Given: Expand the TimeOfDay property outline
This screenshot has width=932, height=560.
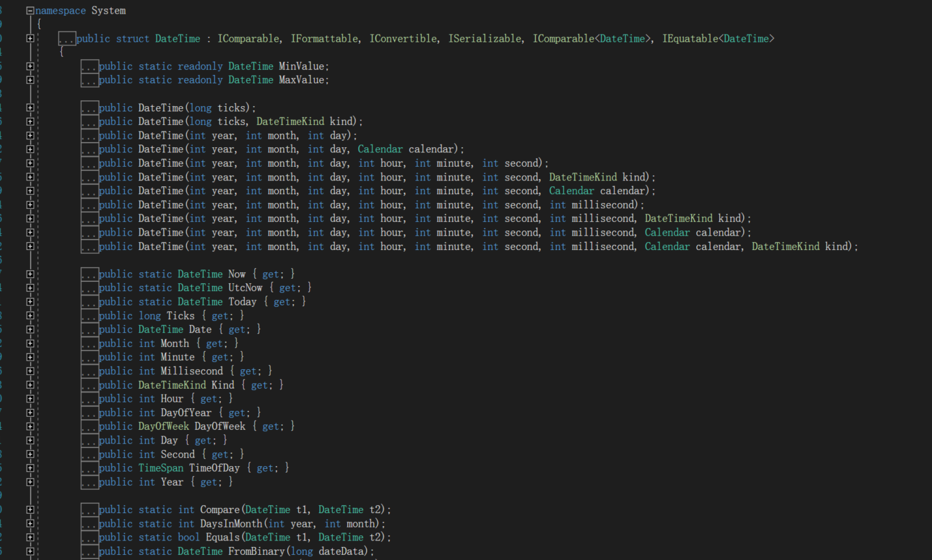Looking at the screenshot, I should click(x=30, y=468).
